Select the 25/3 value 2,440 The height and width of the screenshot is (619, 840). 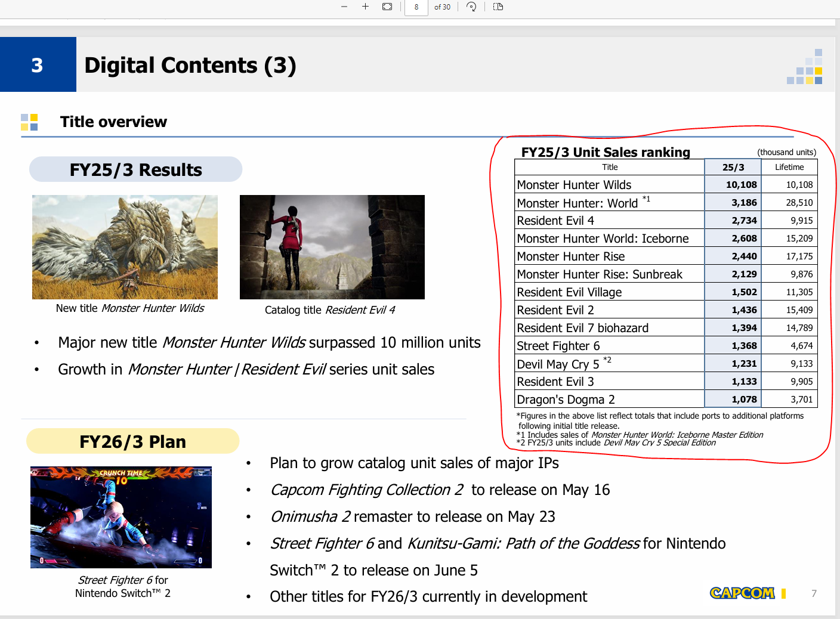(x=744, y=256)
